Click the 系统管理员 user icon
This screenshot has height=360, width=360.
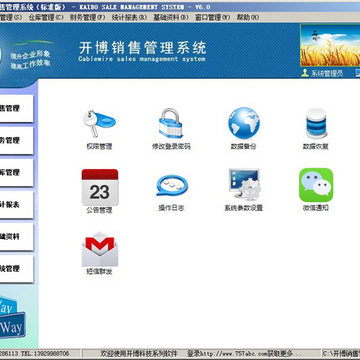pyautogui.click(x=305, y=73)
